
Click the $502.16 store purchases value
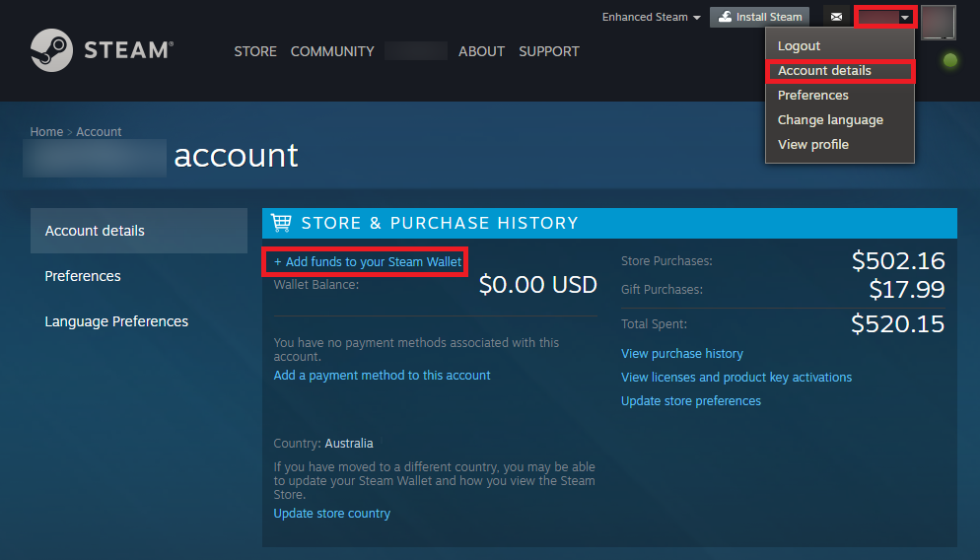click(x=898, y=261)
